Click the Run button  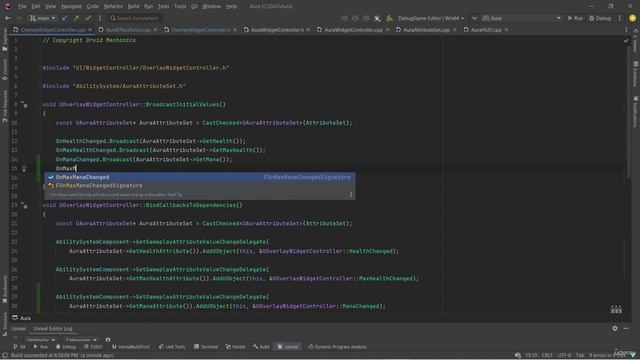[x=575, y=18]
